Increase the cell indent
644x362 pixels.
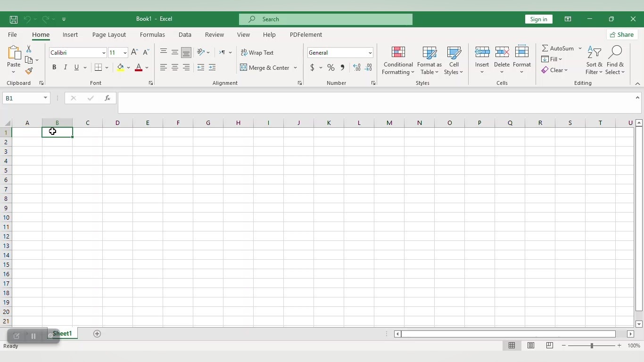pos(212,67)
